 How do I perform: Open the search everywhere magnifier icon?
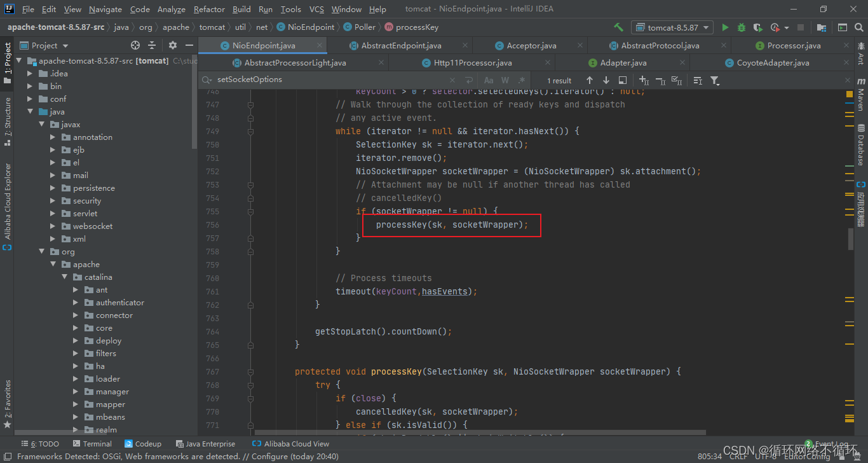[x=858, y=28]
